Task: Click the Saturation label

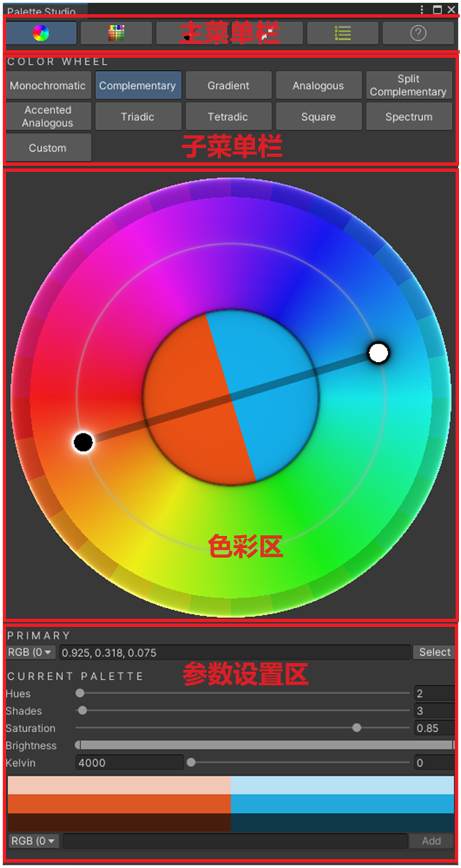Action: pyautogui.click(x=30, y=728)
